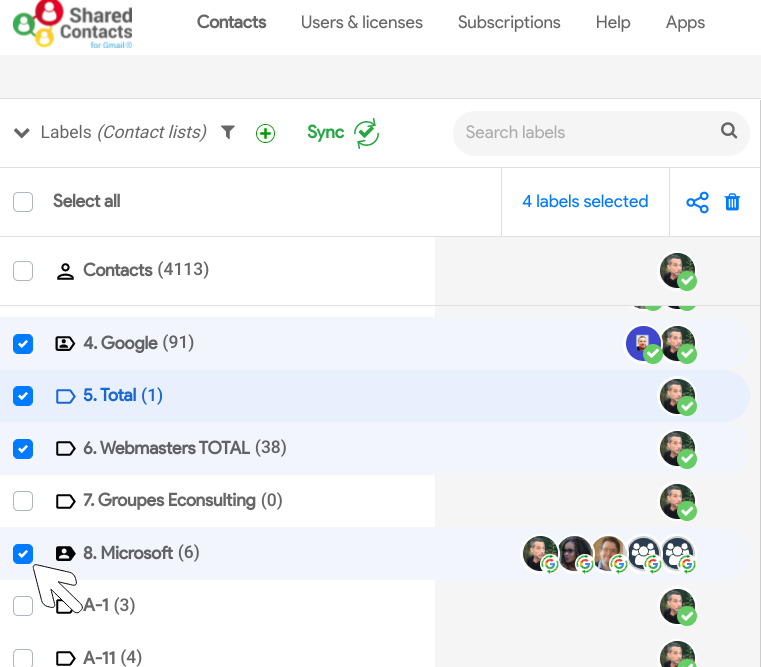
Task: Open the A-11 (4) label
Action: point(113,658)
